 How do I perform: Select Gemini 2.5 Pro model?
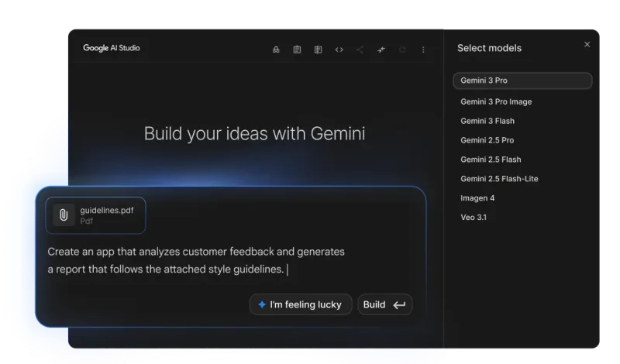click(x=487, y=140)
